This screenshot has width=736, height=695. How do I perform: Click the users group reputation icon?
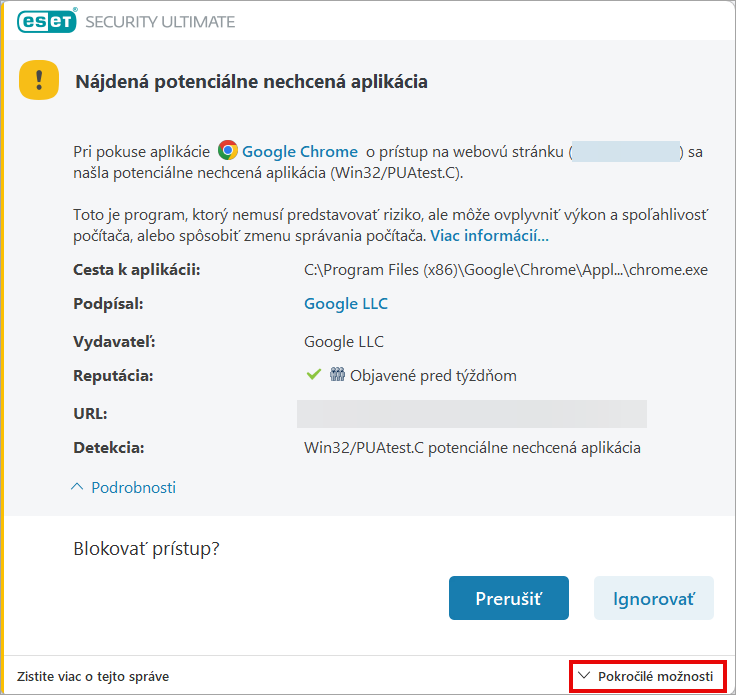tap(336, 375)
